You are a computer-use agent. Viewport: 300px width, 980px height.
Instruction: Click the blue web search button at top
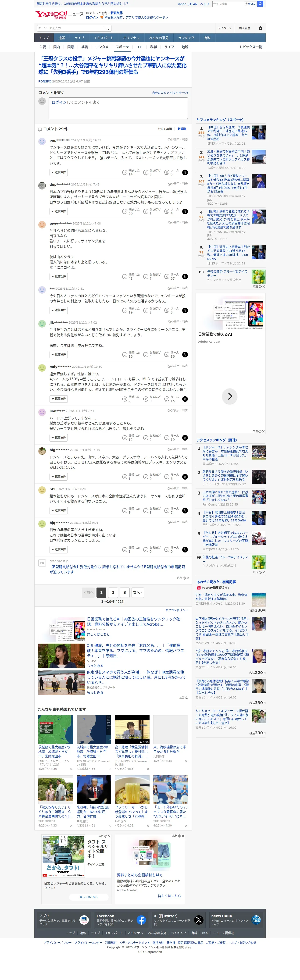click(x=261, y=4)
